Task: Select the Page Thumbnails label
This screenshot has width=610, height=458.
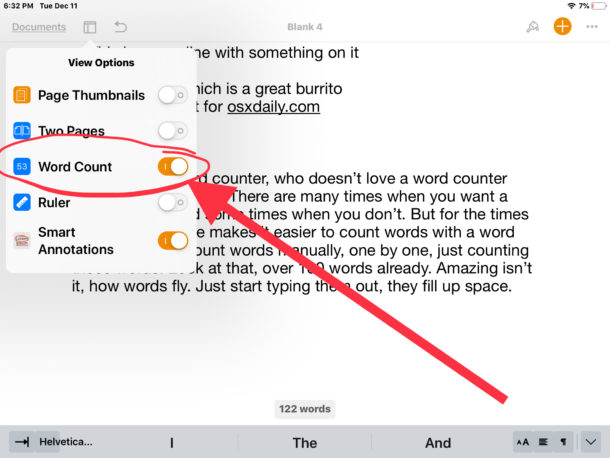Action: (x=91, y=95)
